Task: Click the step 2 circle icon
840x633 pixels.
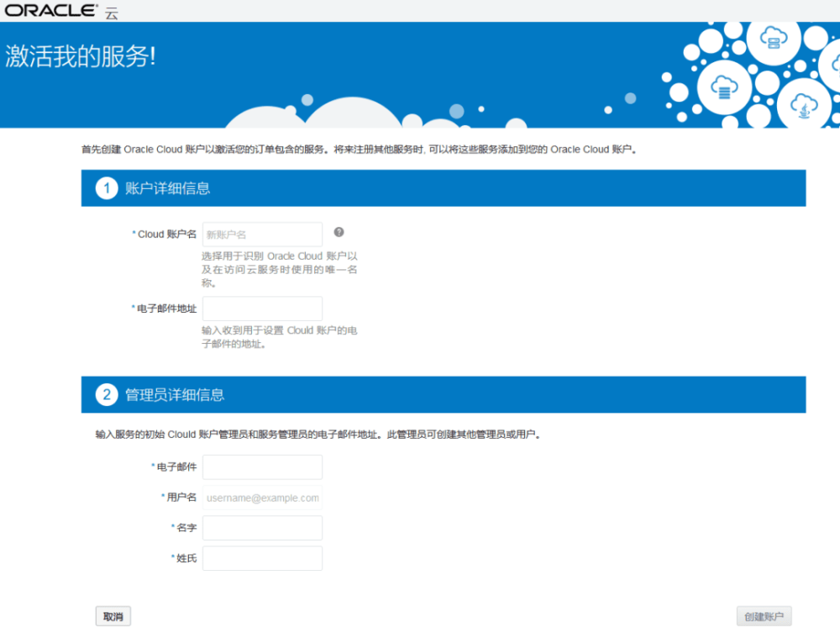Action: (107, 395)
